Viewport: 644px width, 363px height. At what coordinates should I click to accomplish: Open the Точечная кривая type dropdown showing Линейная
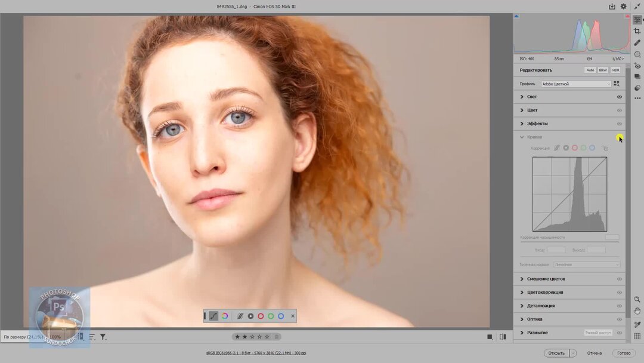coord(586,264)
